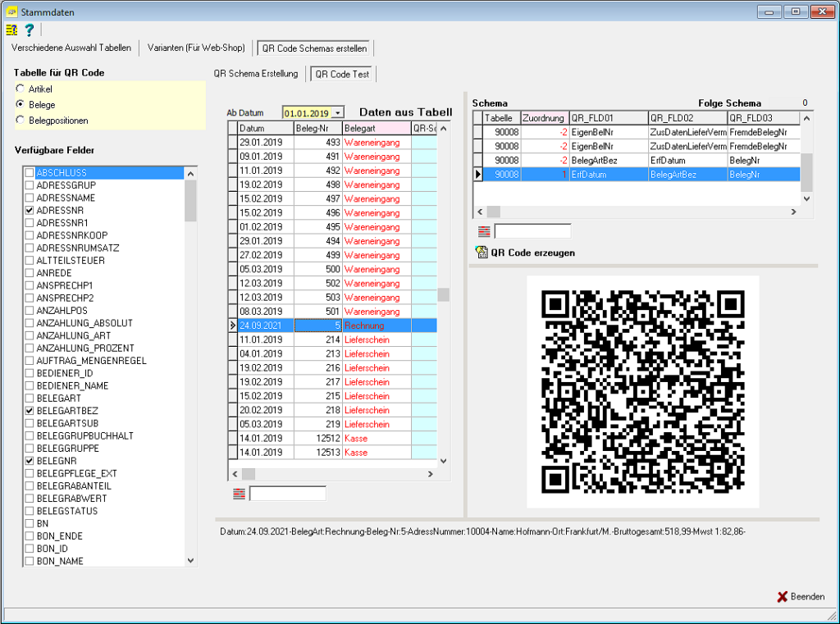Screen dimensions: 840x624
Task: Click the Belegart column header
Action: [x=377, y=129]
